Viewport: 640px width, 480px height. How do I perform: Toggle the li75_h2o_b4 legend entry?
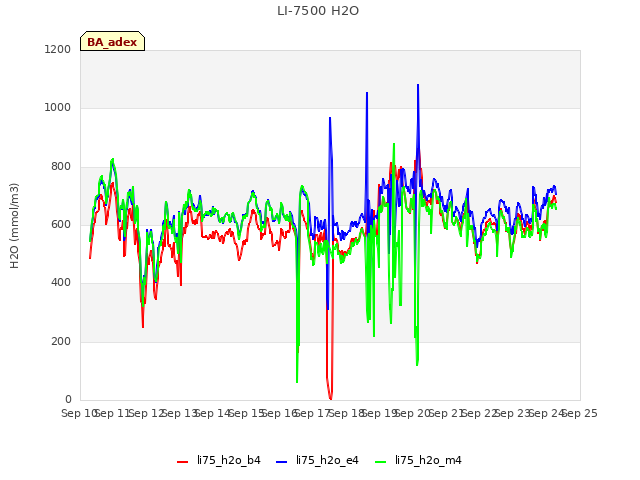[219, 460]
